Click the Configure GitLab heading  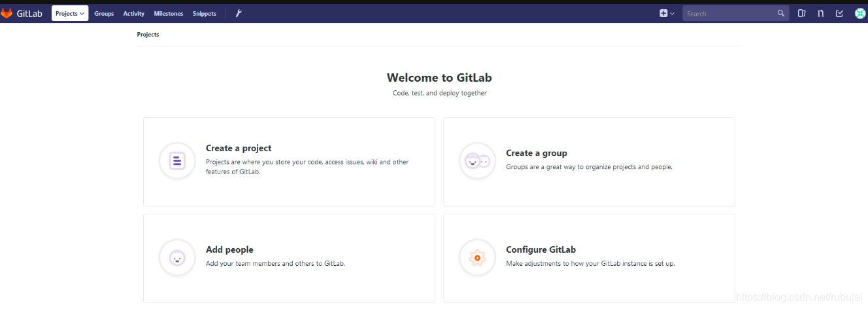tap(541, 250)
